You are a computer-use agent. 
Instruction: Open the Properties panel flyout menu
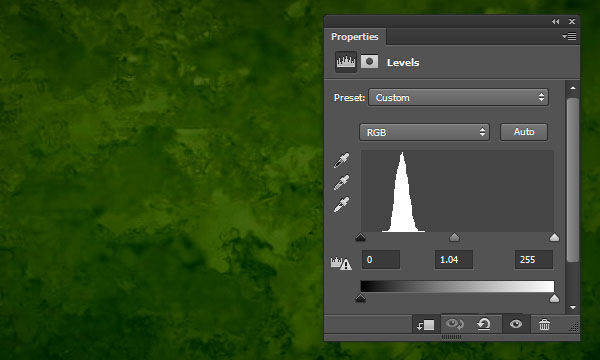point(569,36)
